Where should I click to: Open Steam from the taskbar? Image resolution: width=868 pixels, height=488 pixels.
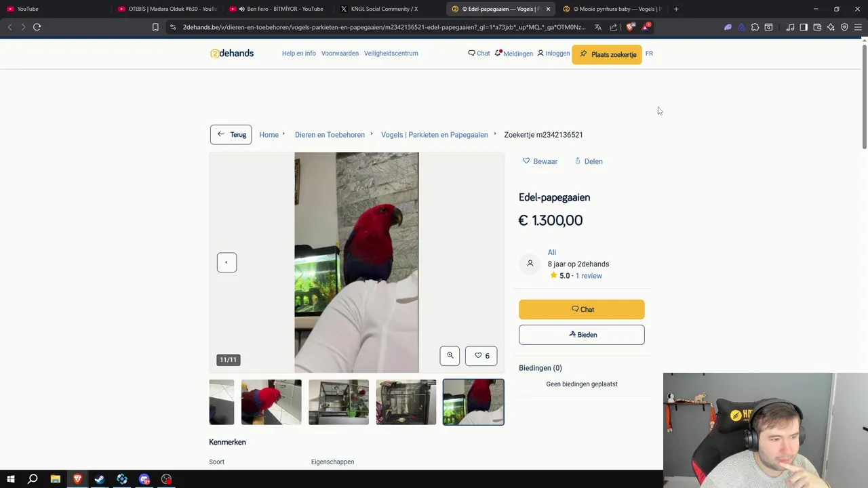coord(100,479)
